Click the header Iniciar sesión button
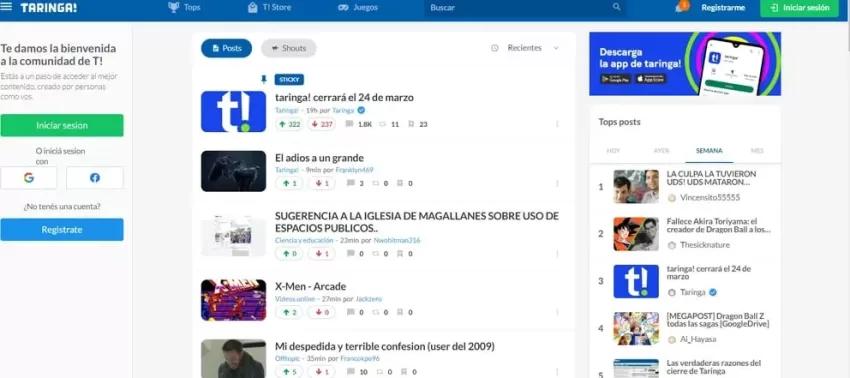 [x=799, y=8]
